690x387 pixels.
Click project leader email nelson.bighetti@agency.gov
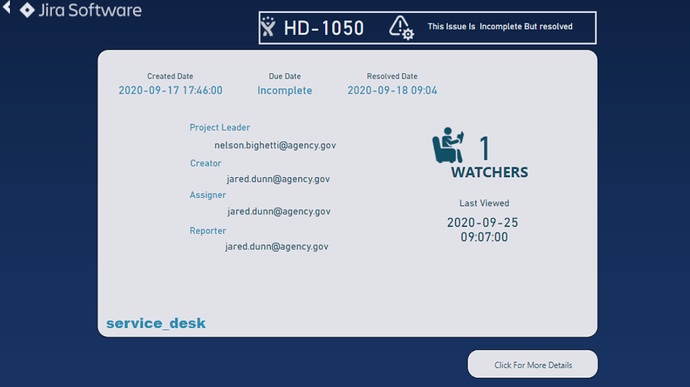pos(275,145)
